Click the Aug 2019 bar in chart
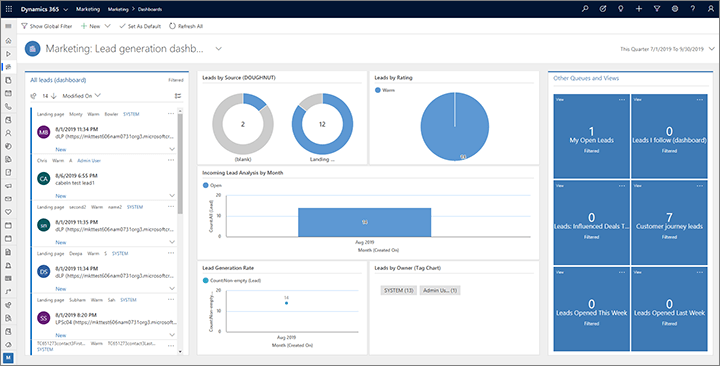The image size is (720, 366). (365, 222)
